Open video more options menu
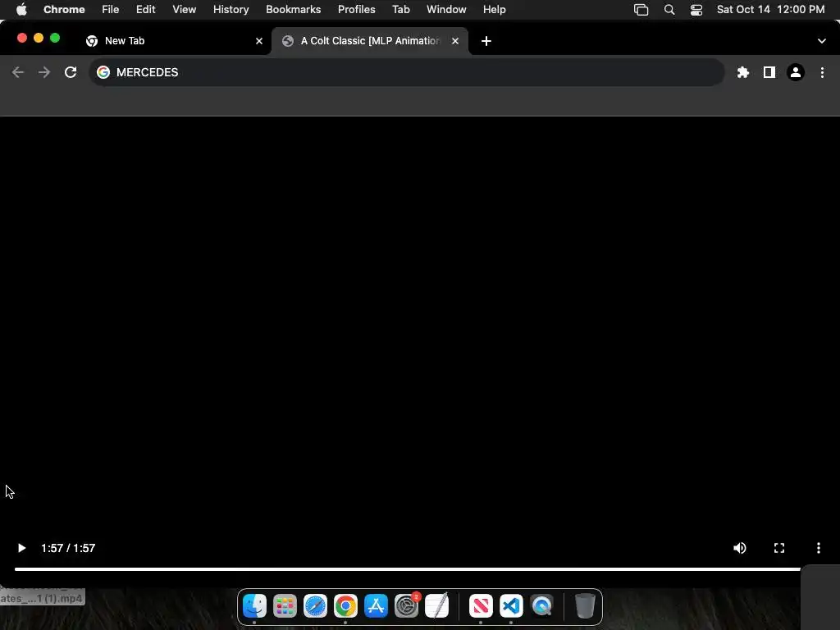Viewport: 840px width, 630px height. point(818,548)
